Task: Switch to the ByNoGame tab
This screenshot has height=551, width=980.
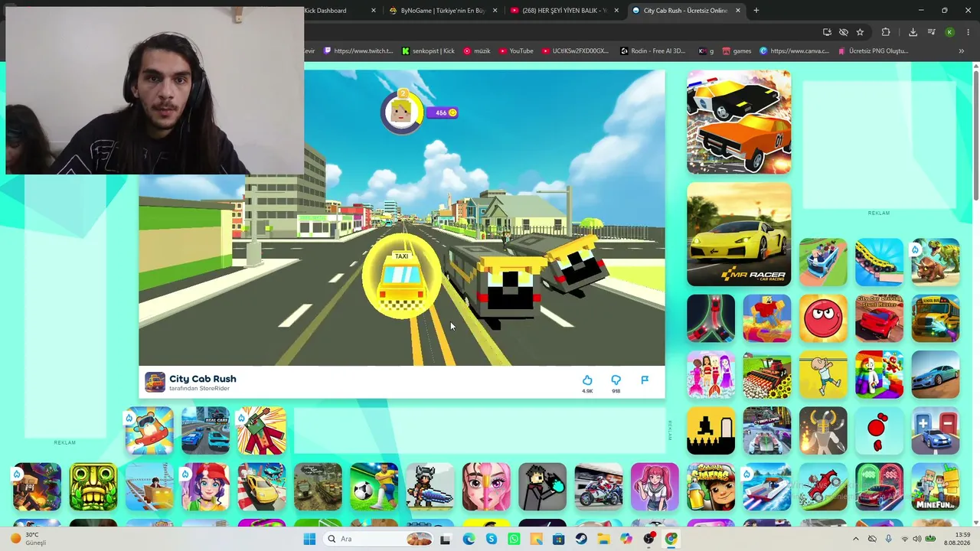Action: [x=443, y=11]
